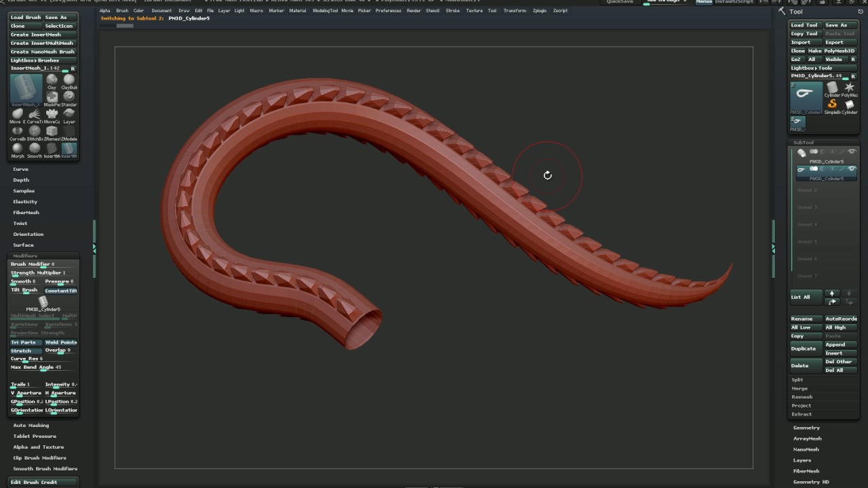Toggle the Stretch option
Screen dimensions: 868x488
(26, 351)
